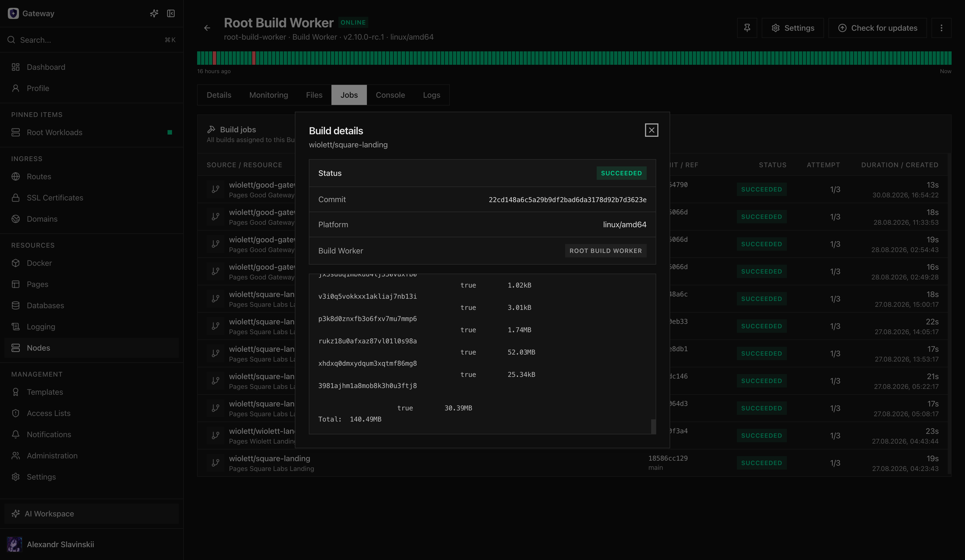Go to Profile in sidebar
965x560 pixels.
tap(92, 88)
